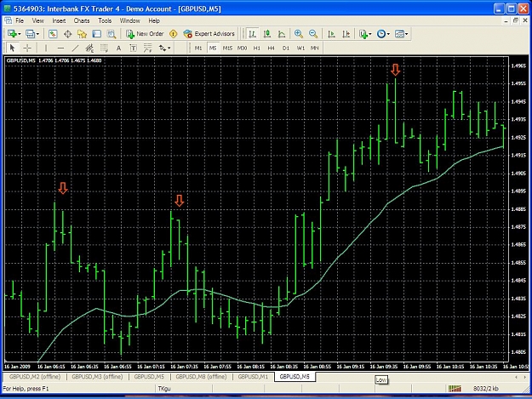Open the Data Window crosshair-target icon
The image size is (532, 399).
click(x=67, y=33)
